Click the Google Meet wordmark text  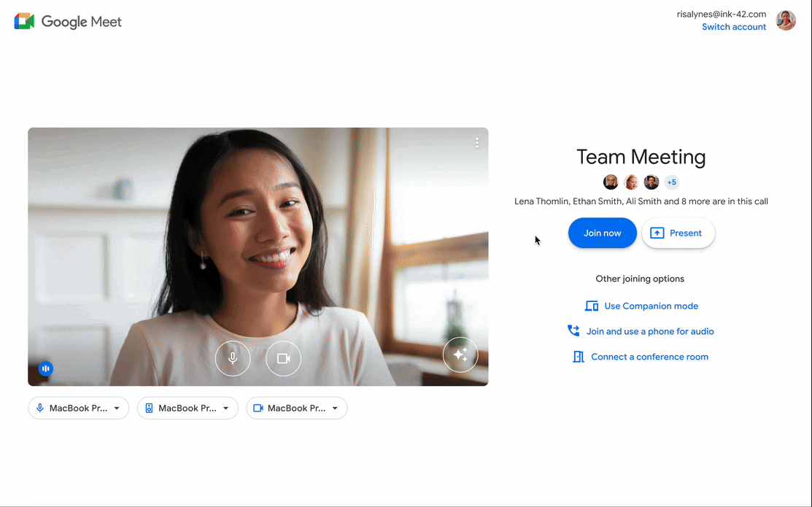pyautogui.click(x=81, y=22)
